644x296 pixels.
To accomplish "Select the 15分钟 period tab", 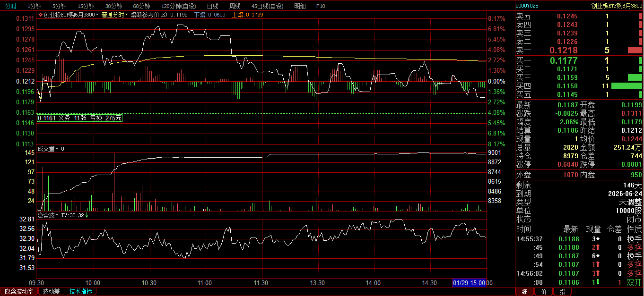I will pyautogui.click(x=86, y=6).
